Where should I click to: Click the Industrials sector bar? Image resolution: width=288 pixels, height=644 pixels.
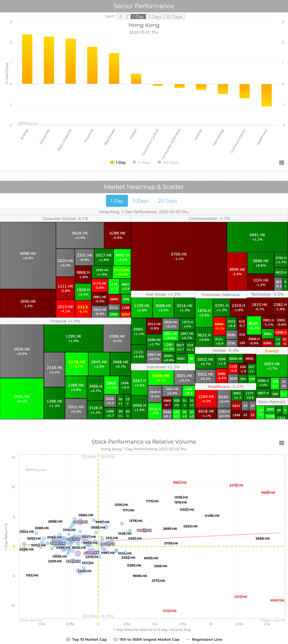[x=49, y=60]
